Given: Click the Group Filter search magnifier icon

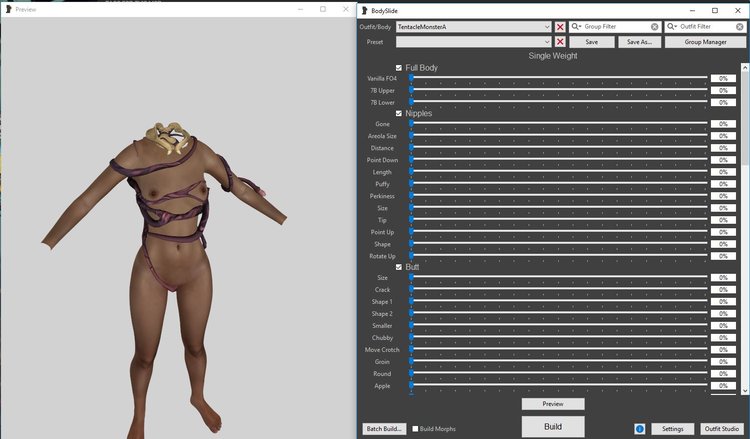Looking at the screenshot, I should tap(575, 27).
